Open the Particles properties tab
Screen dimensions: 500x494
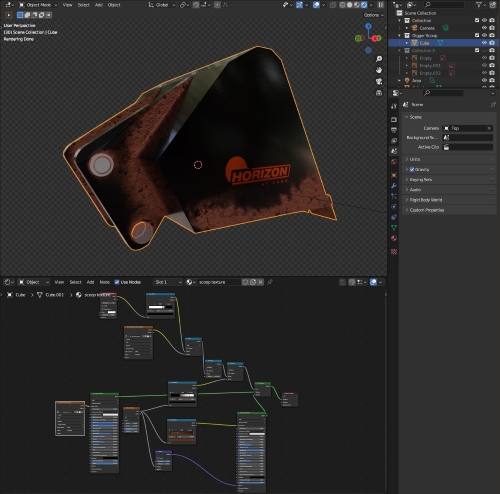pyautogui.click(x=394, y=196)
